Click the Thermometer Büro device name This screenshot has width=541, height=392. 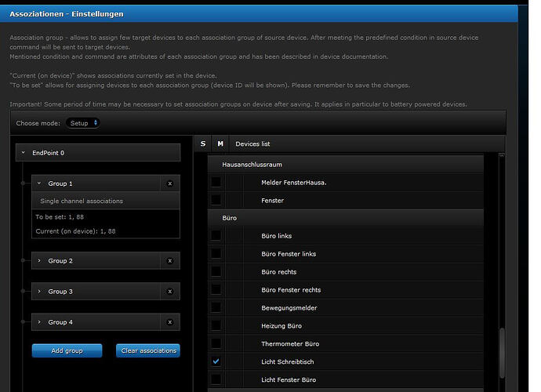click(x=290, y=343)
